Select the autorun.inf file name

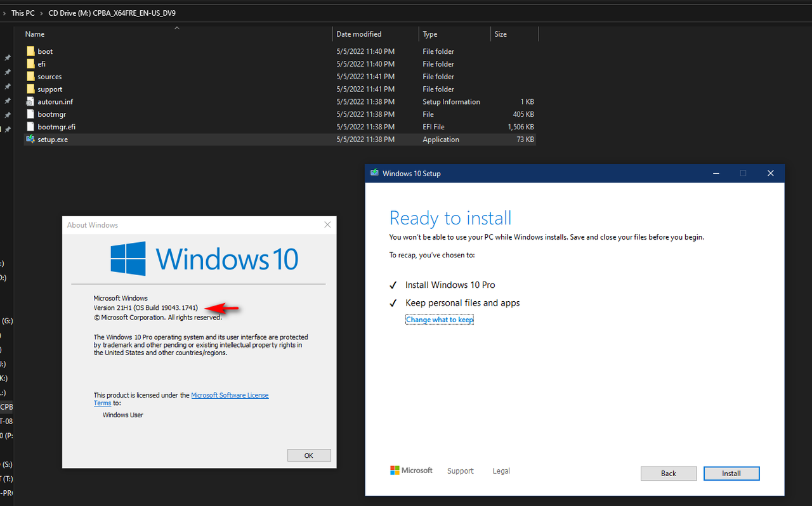[x=55, y=101]
